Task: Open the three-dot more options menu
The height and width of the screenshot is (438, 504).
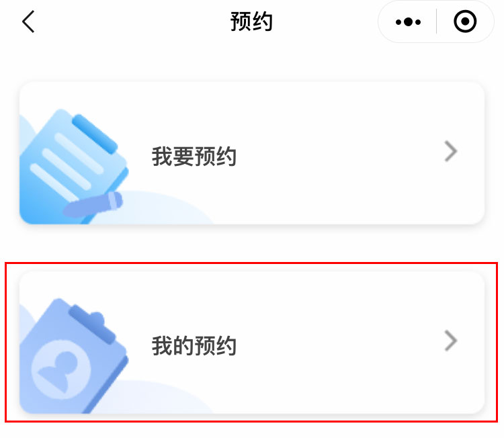Action: click(x=408, y=22)
